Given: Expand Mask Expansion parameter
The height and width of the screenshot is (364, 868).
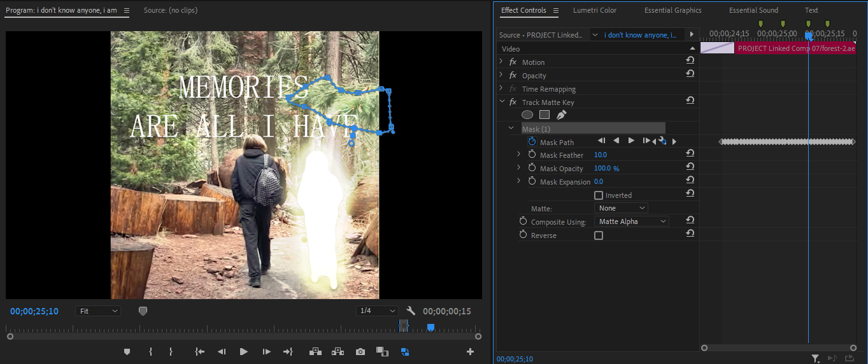Looking at the screenshot, I should tap(519, 181).
